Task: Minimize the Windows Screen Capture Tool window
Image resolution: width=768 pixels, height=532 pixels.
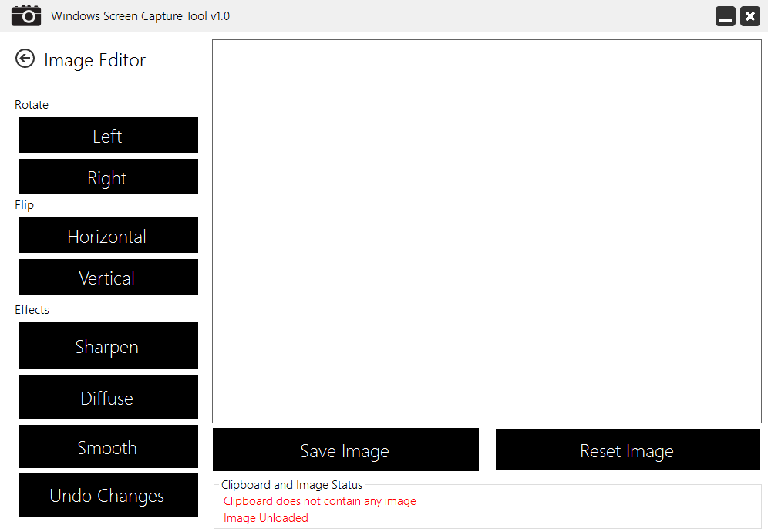Action: [x=725, y=15]
